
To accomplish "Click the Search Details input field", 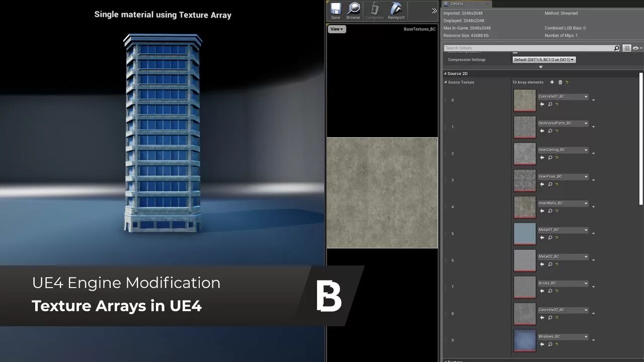I will [x=528, y=48].
